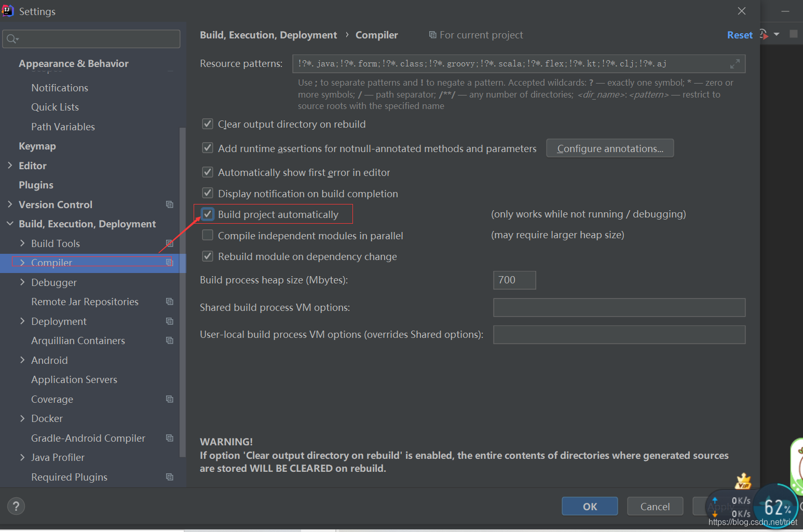Click the stop square icon in IDE toolbar
The width and height of the screenshot is (803, 532).
(x=793, y=34)
